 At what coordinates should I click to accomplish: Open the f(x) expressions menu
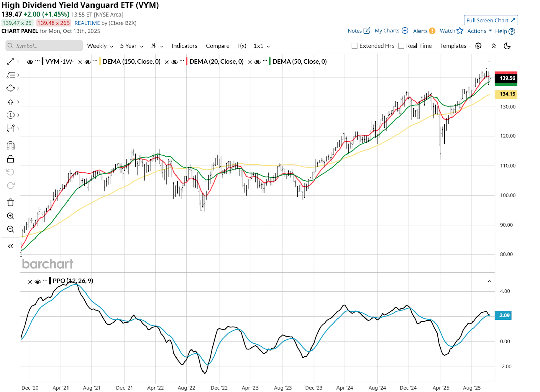[x=242, y=46]
